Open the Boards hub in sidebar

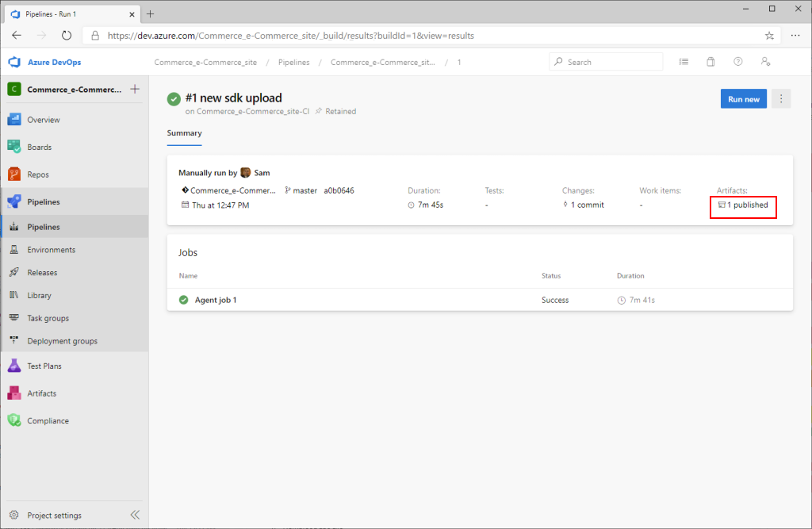coord(39,147)
